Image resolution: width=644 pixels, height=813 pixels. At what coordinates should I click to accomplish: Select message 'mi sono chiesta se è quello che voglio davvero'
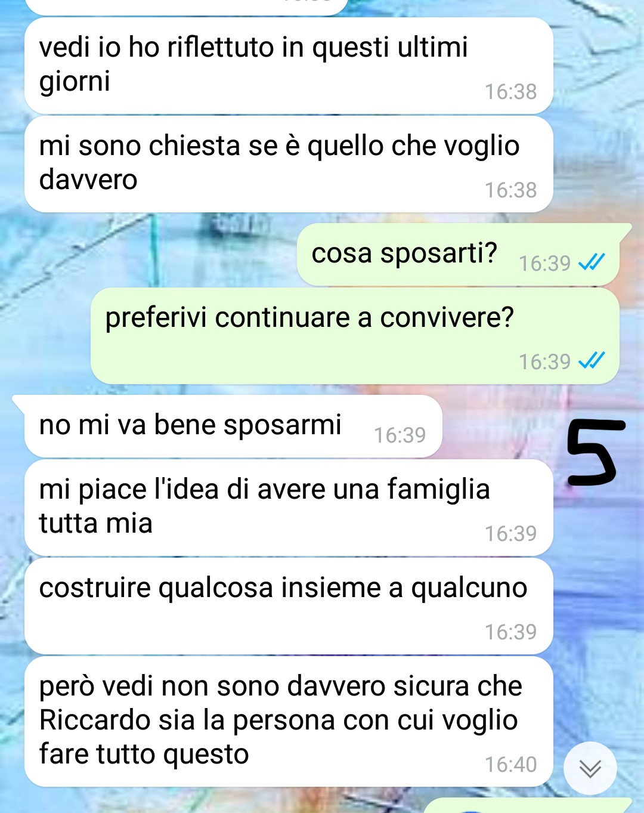click(289, 164)
